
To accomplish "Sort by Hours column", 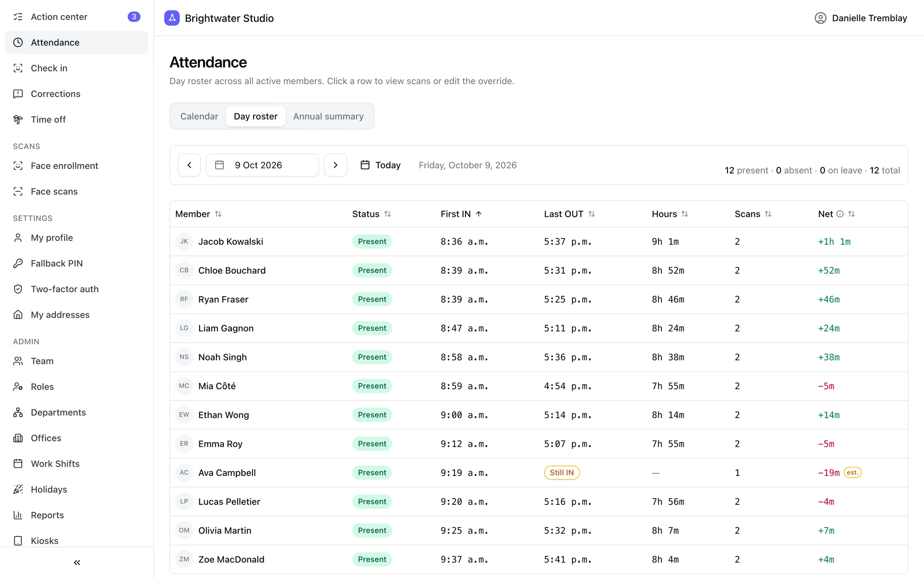I will click(x=669, y=214).
